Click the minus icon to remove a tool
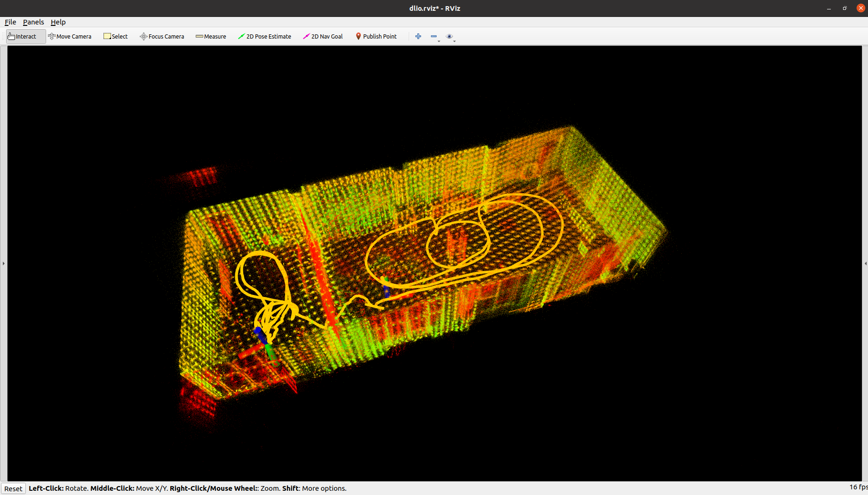The width and height of the screenshot is (868, 495). (x=433, y=36)
